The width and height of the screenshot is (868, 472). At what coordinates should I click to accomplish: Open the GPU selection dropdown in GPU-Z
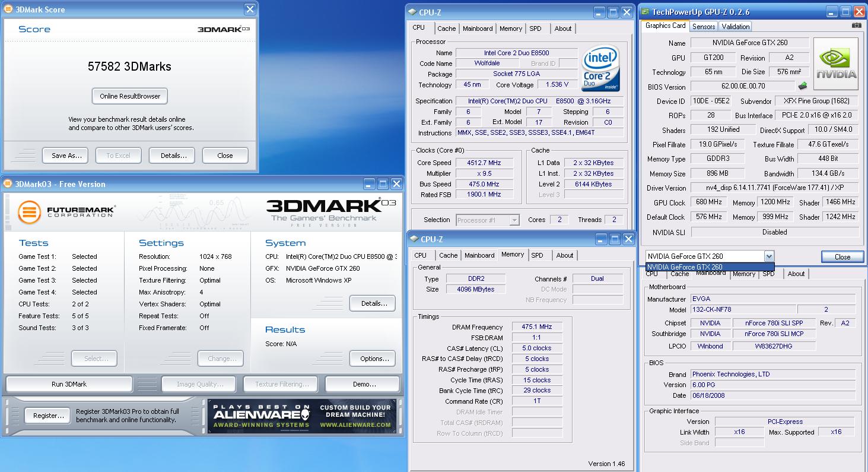[769, 256]
